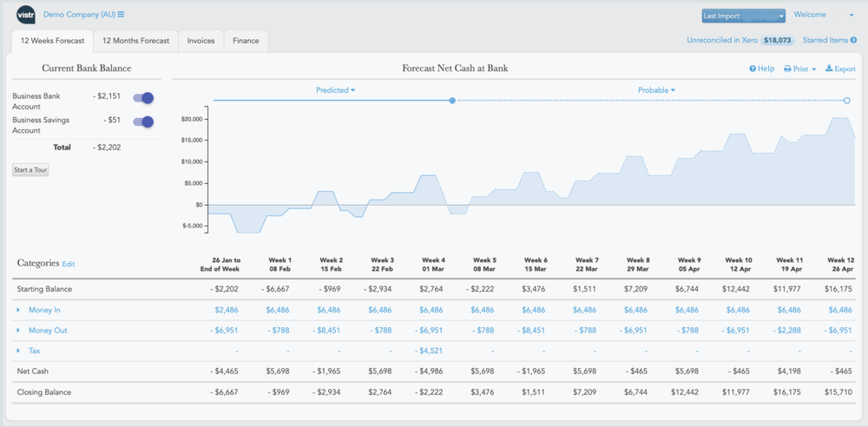Open the Probable dropdown
Viewport: 868px width, 427px height.
tap(656, 90)
